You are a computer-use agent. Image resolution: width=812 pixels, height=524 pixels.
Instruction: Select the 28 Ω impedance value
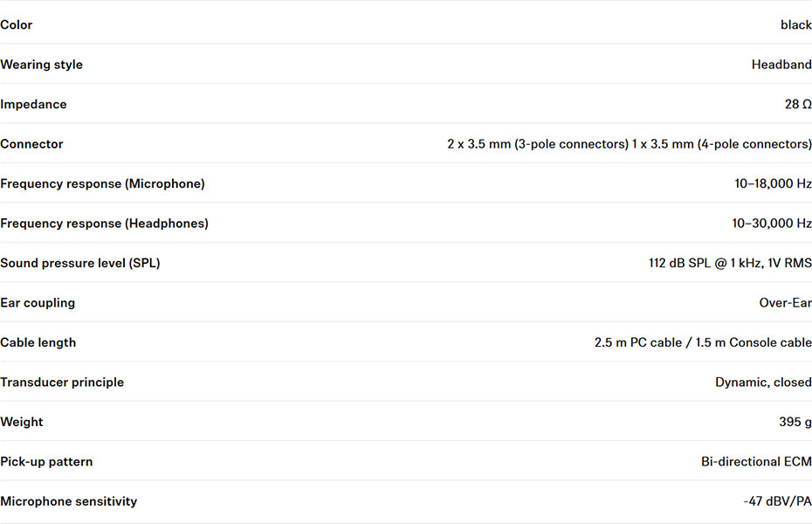click(x=798, y=105)
